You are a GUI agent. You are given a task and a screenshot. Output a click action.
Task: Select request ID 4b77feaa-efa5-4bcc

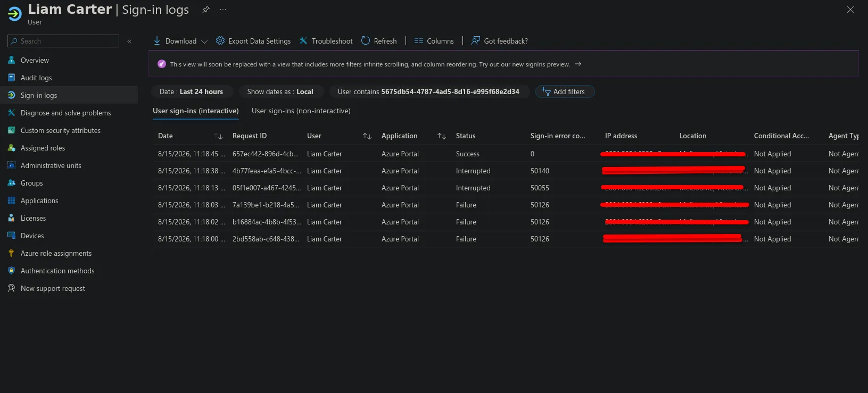point(267,171)
